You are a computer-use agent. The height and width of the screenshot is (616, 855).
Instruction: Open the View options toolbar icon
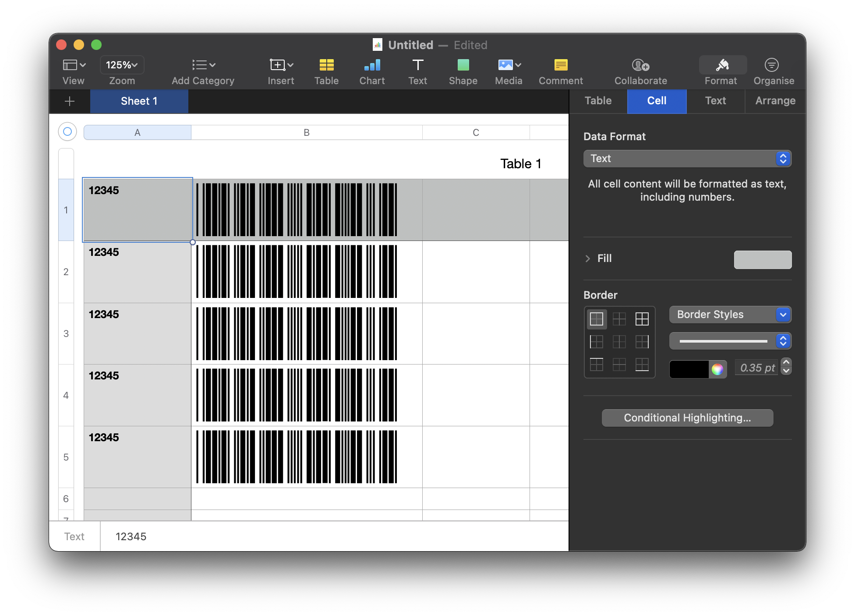pos(74,65)
